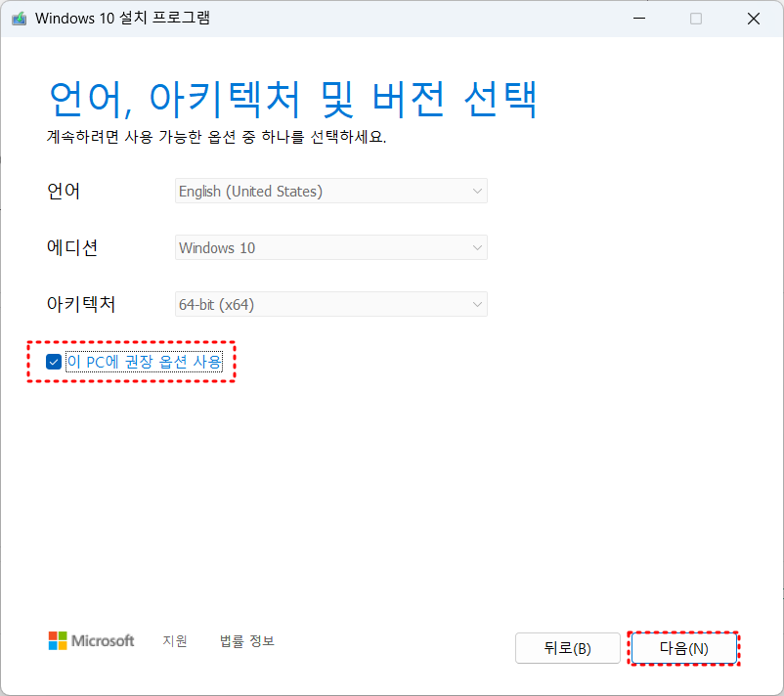Open the 에디션 edition dropdown
Image resolution: width=784 pixels, height=696 pixels.
tap(331, 247)
